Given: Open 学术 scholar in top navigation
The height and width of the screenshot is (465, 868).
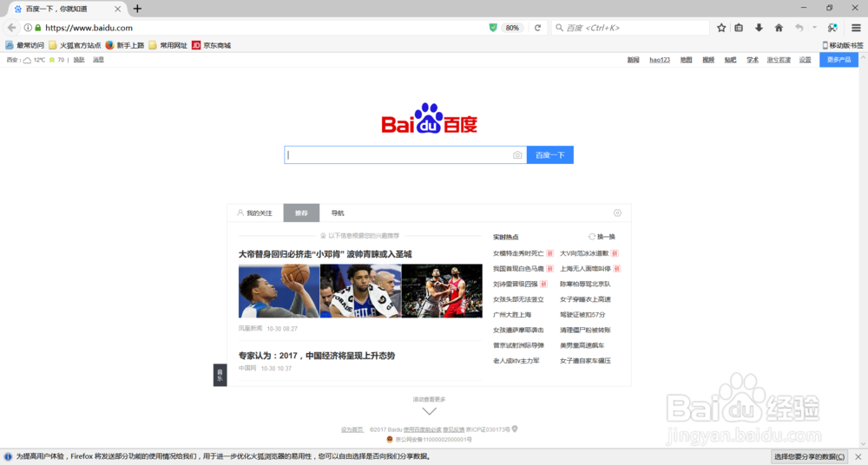Looking at the screenshot, I should pyautogui.click(x=753, y=60).
